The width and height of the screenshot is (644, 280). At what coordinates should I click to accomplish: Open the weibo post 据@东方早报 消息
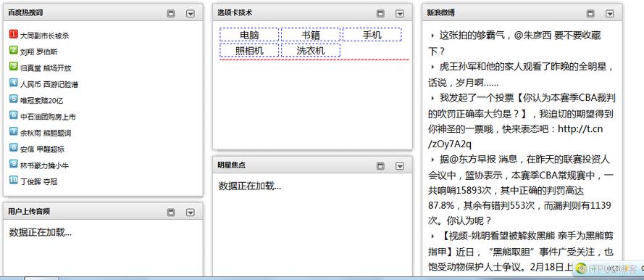tap(521, 189)
